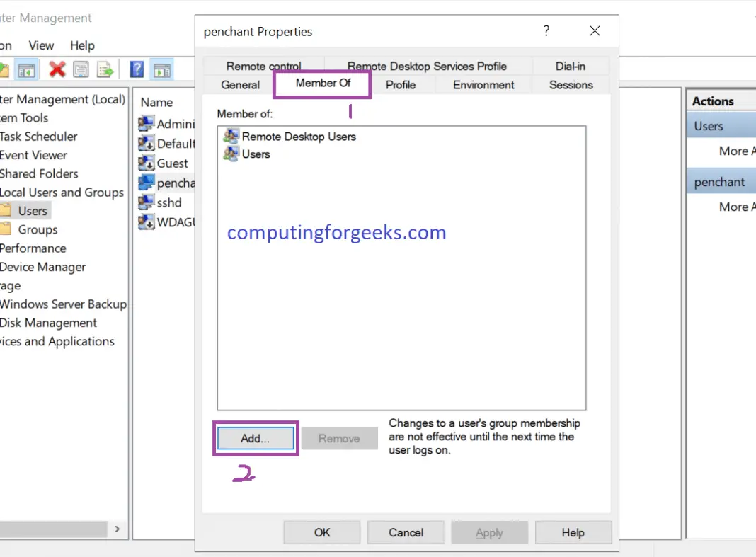Open Help using the question mark toolbar icon
The height and width of the screenshot is (557, 756).
coord(136,69)
